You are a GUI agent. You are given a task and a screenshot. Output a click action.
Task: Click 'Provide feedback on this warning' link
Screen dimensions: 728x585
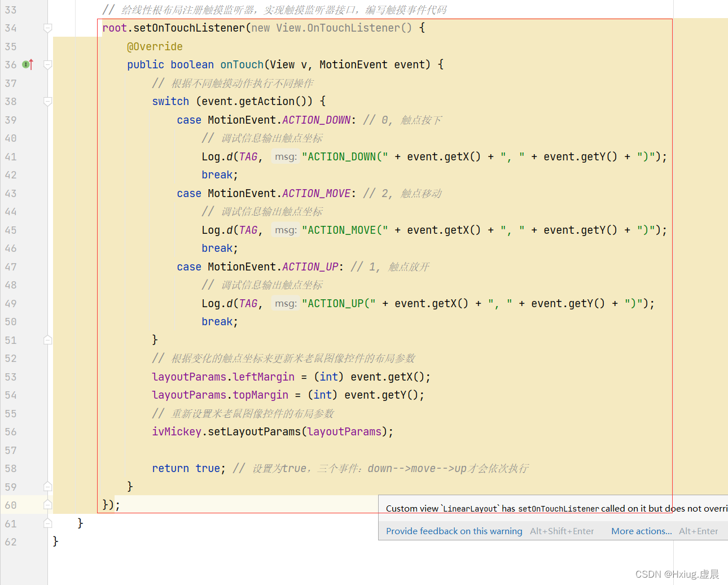point(454,531)
